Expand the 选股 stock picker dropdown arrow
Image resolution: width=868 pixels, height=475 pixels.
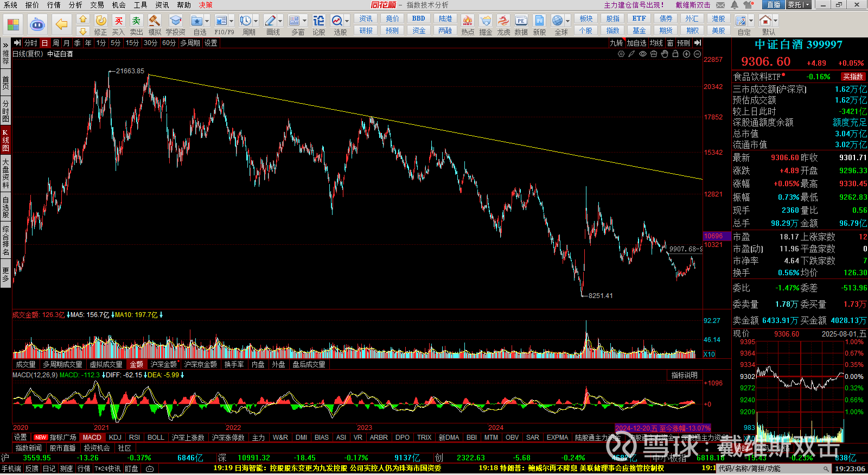(x=347, y=21)
